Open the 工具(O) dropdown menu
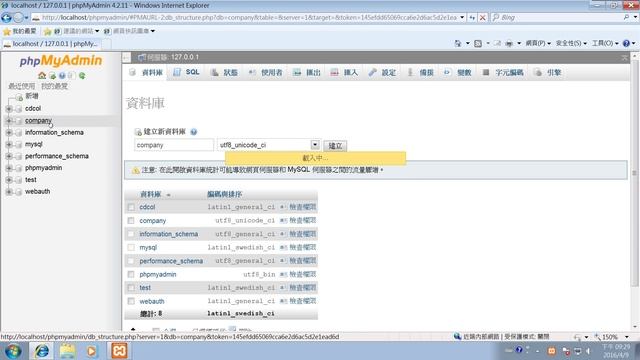This screenshot has height=360, width=640. [x=605, y=43]
